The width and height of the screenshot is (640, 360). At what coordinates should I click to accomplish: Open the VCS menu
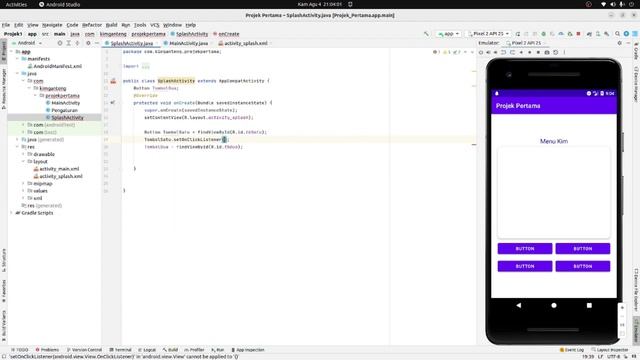tap(155, 25)
